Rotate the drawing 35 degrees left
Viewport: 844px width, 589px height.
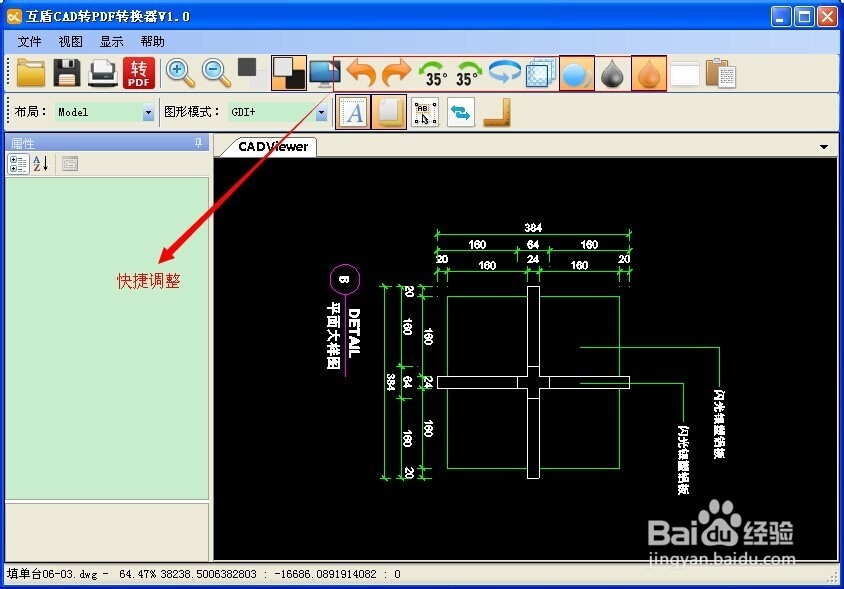pyautogui.click(x=432, y=72)
